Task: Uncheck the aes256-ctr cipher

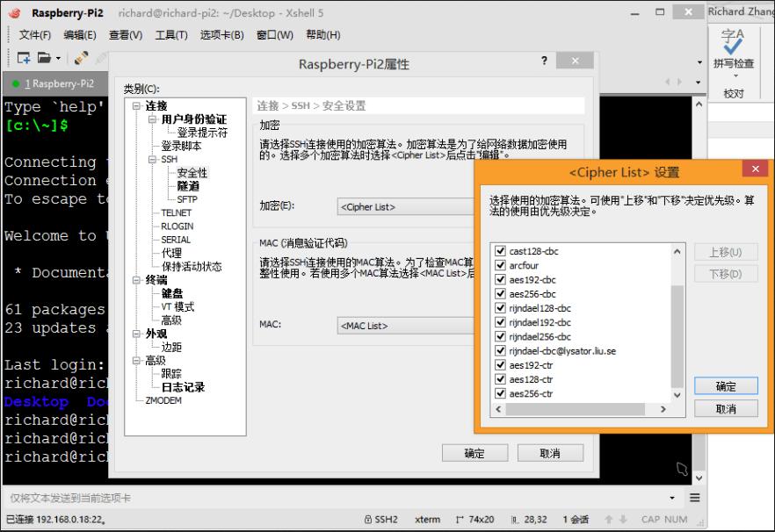Action: point(500,393)
